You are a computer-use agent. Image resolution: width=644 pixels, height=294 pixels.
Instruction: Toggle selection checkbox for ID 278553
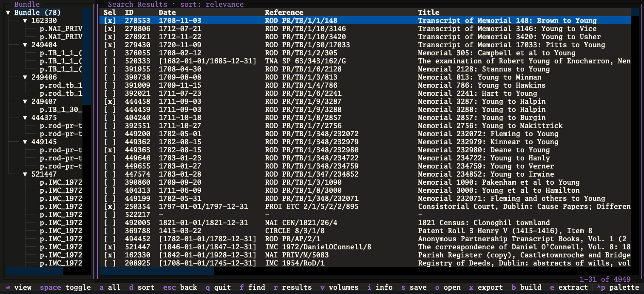pyautogui.click(x=110, y=20)
